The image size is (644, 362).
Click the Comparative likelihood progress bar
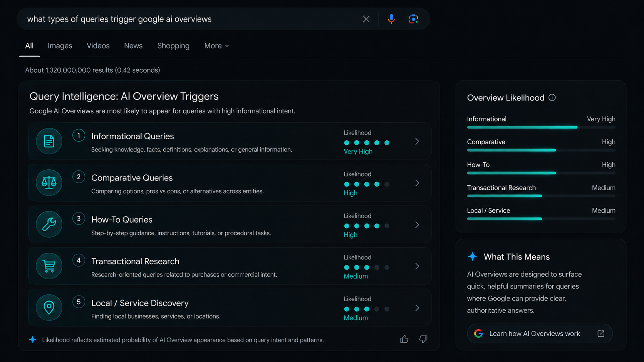pyautogui.click(x=541, y=150)
